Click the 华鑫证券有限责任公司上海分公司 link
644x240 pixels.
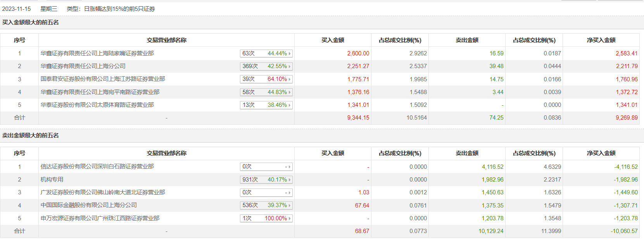point(83,66)
